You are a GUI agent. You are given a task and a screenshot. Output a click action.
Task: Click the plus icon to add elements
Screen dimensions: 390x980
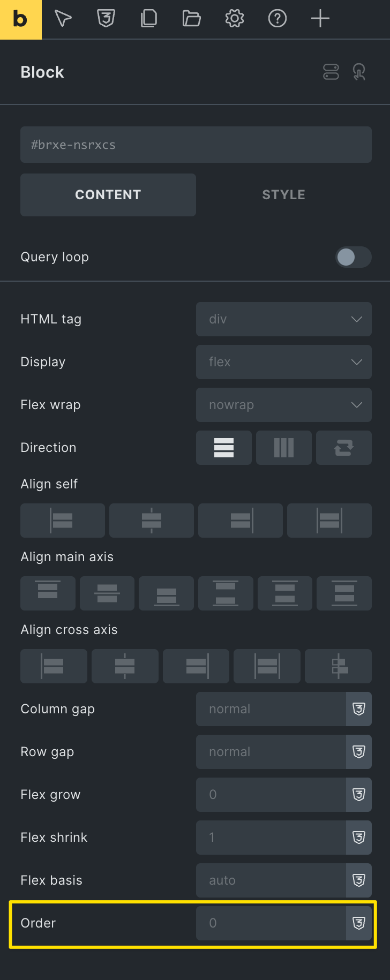tap(320, 19)
